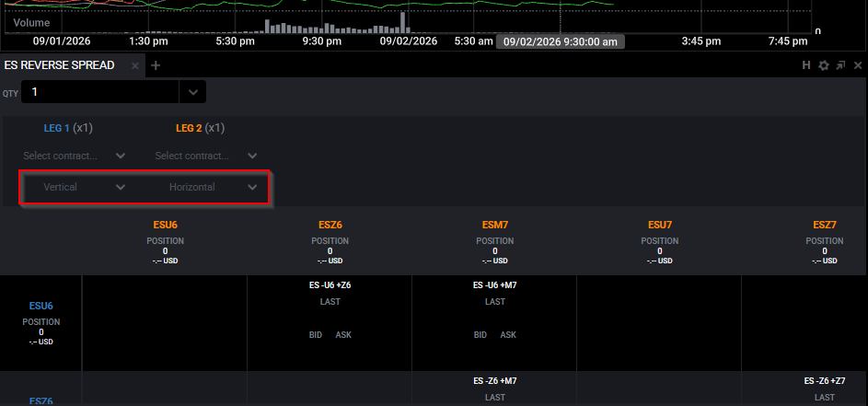Open Leg 1 Select contract dropdown

75,157
